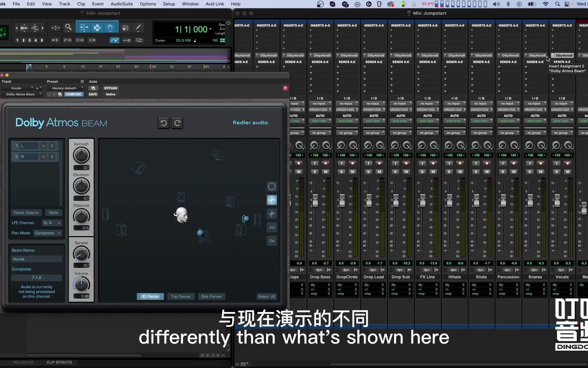Open Preset librarian menu arrow
The width and height of the screenshot is (588, 368).
coord(82,82)
